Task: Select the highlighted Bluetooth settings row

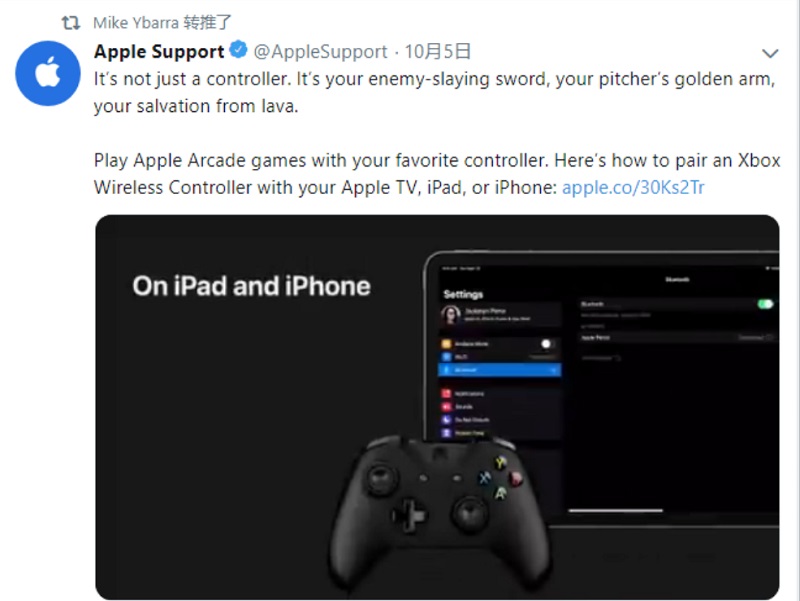Action: coord(499,370)
